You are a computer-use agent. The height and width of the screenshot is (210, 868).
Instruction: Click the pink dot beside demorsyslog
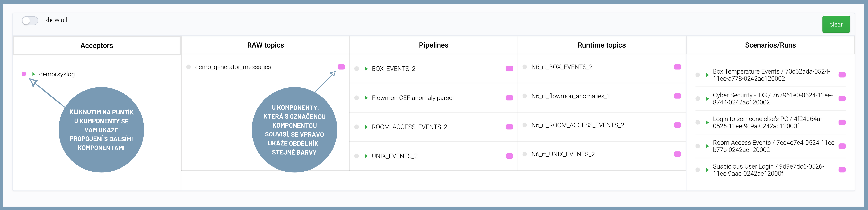(24, 74)
